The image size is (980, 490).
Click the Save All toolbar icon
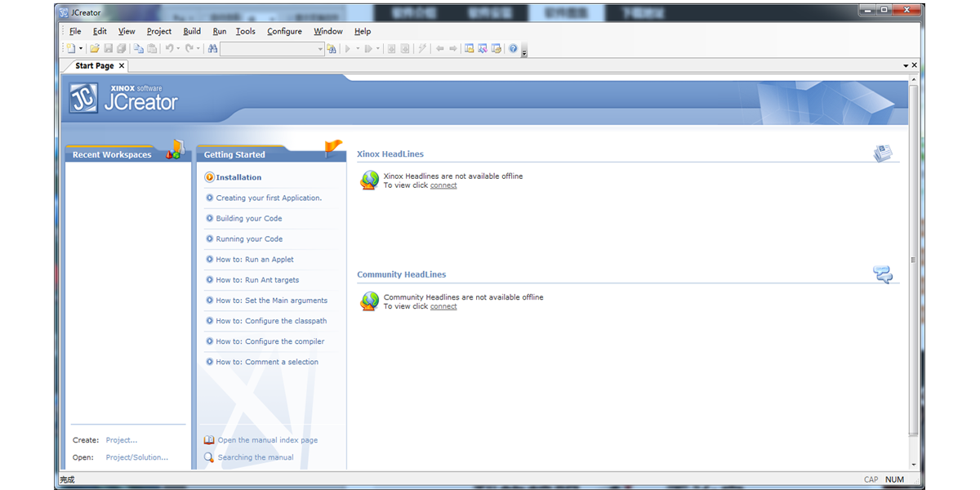[121, 48]
